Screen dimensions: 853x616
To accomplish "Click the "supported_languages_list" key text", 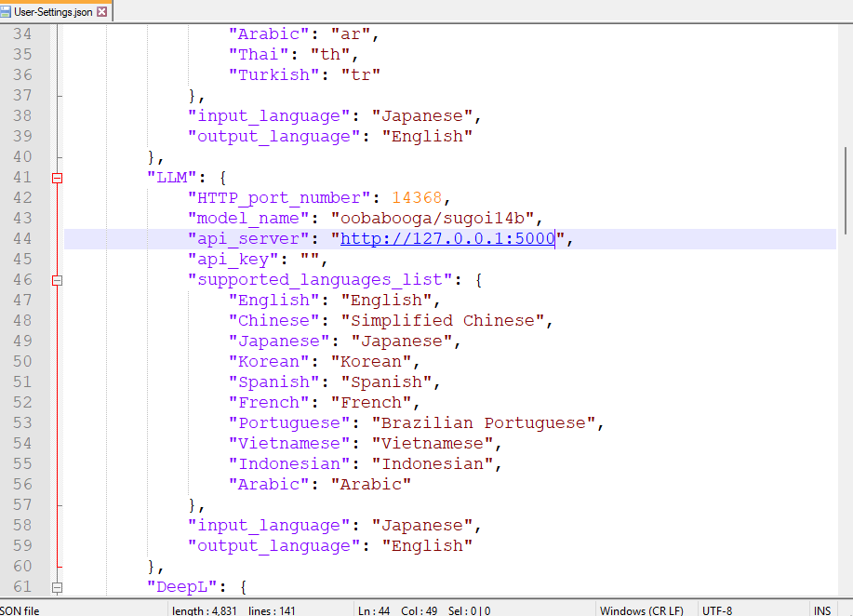I will (x=320, y=280).
